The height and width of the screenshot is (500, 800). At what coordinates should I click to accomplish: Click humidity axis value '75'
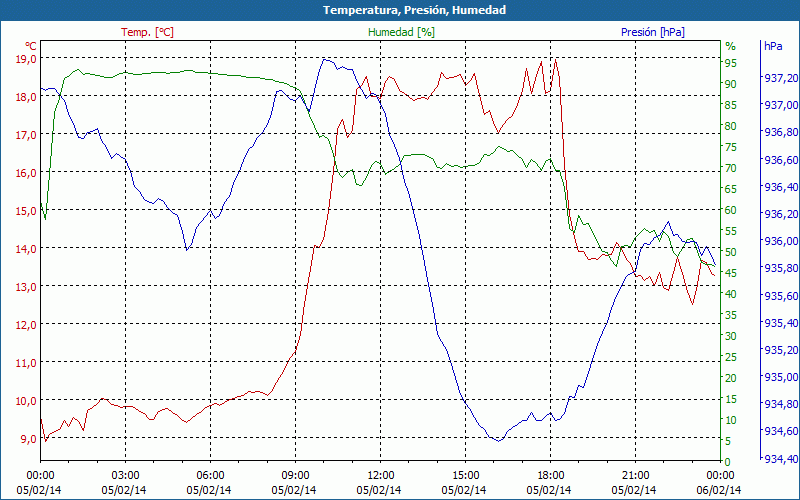point(731,147)
